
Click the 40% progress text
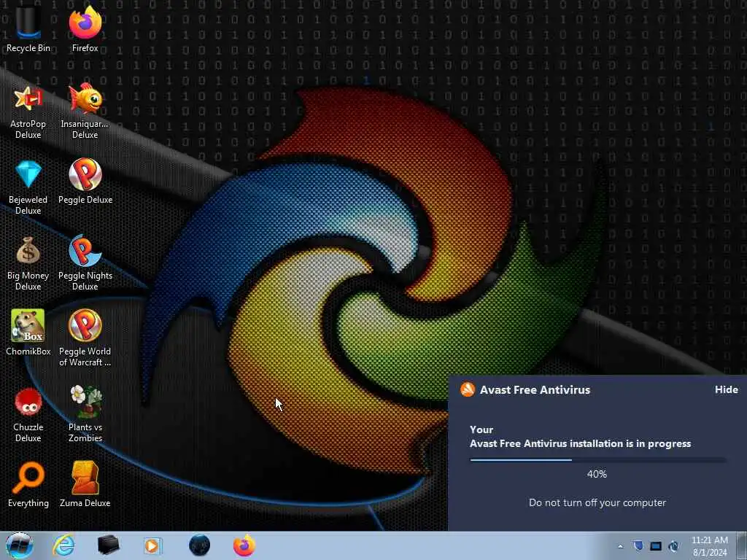click(x=597, y=474)
